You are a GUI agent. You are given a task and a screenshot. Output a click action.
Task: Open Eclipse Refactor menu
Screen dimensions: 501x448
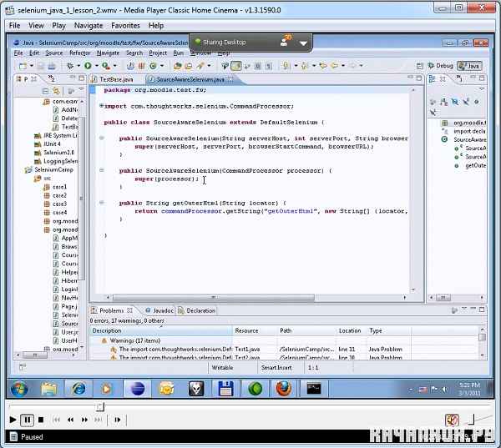(80, 53)
